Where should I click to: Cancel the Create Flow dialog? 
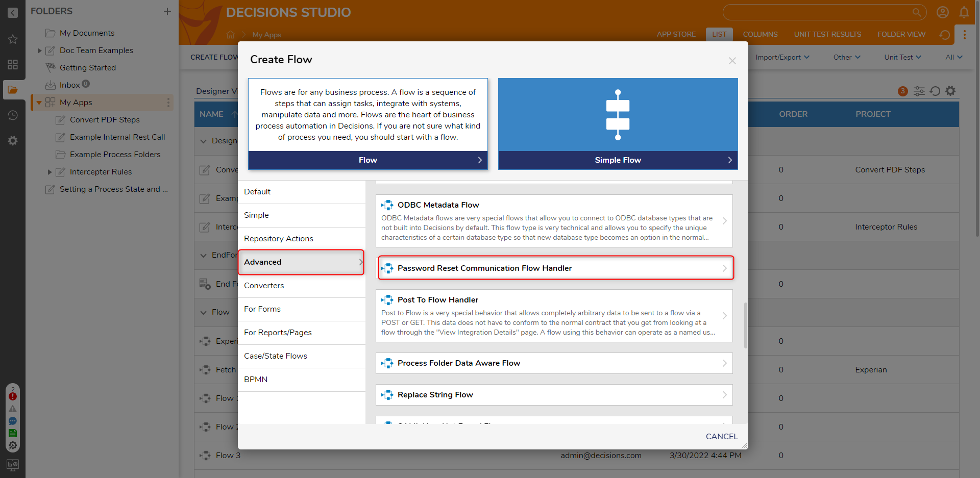pyautogui.click(x=722, y=437)
